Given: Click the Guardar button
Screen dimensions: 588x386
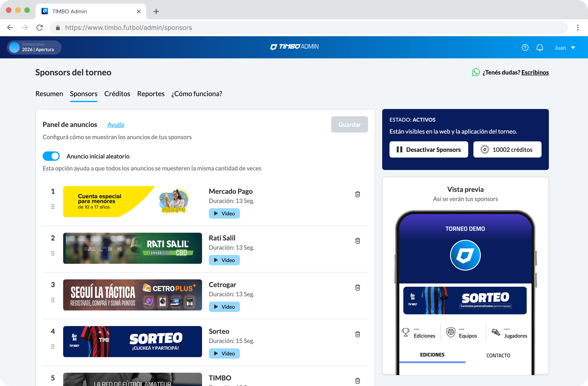Looking at the screenshot, I should pos(350,125).
